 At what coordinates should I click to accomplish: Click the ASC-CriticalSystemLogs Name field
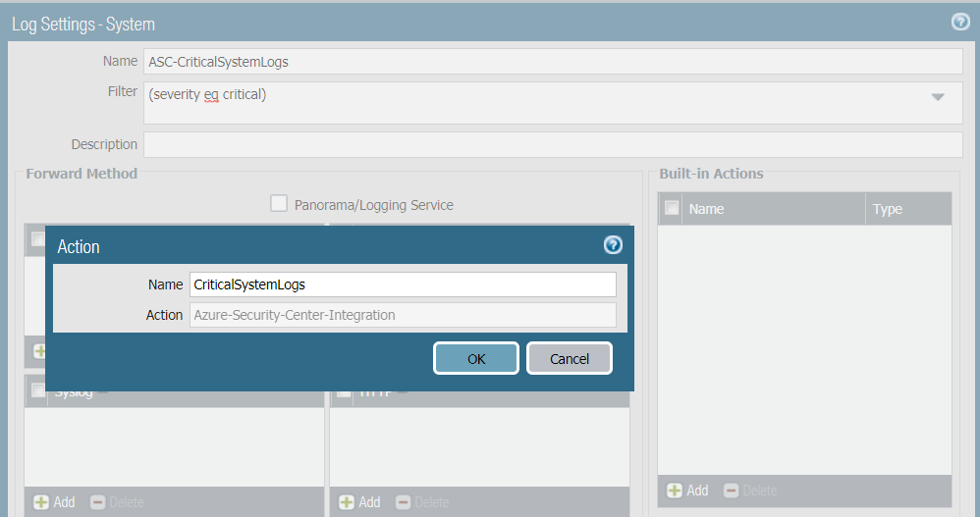553,61
